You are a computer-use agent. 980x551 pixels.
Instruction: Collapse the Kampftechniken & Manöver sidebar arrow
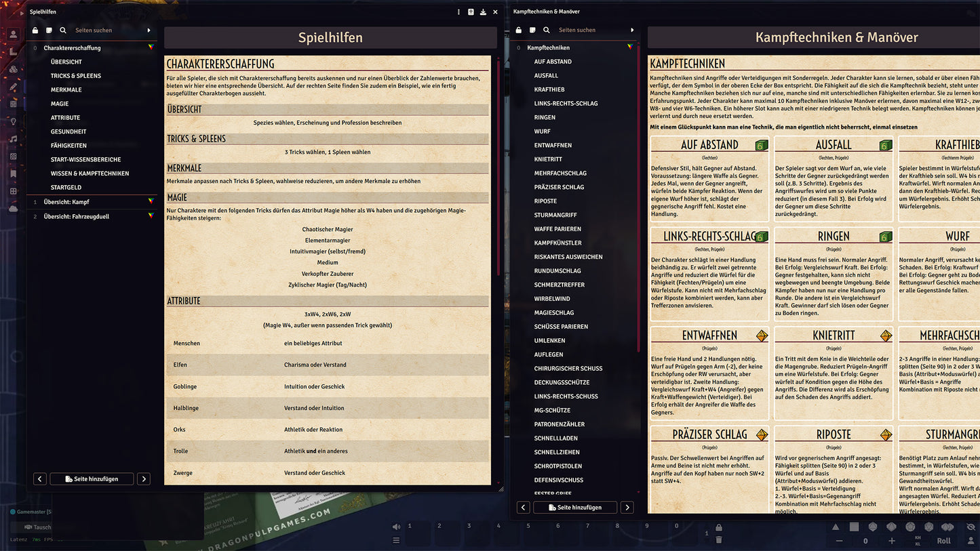[x=632, y=30]
